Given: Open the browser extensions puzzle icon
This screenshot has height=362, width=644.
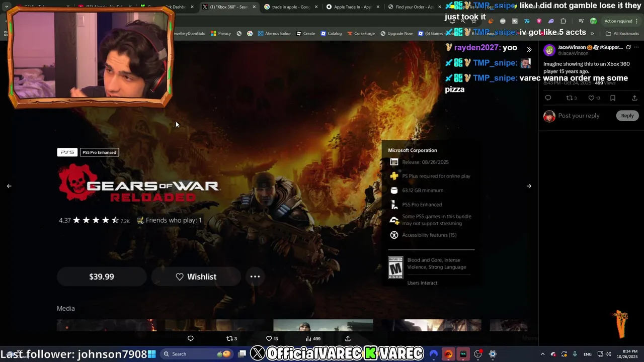Looking at the screenshot, I should (x=563, y=21).
